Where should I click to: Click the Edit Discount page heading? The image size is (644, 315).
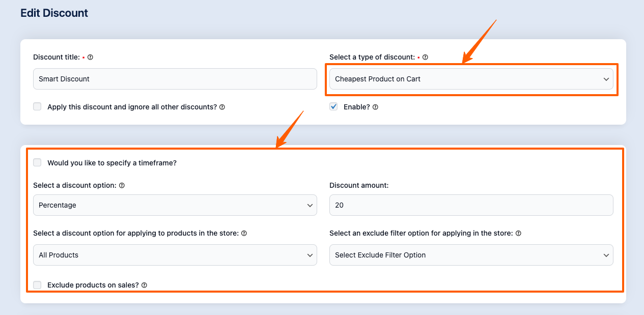[x=54, y=13]
